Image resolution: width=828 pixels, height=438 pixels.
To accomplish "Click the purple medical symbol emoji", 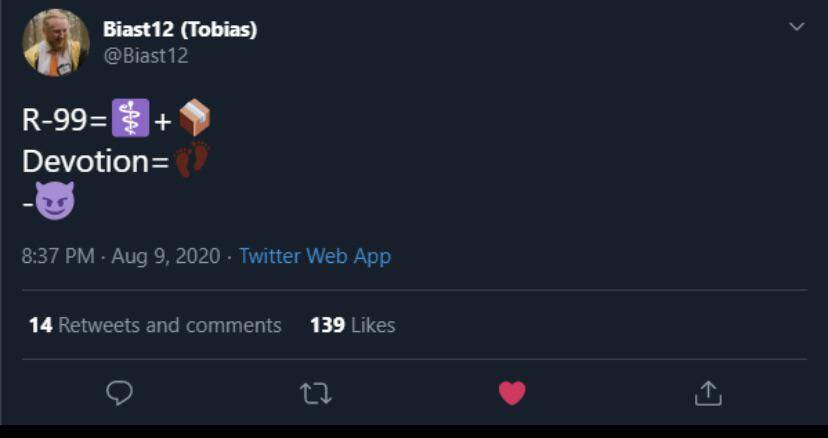I will [131, 120].
